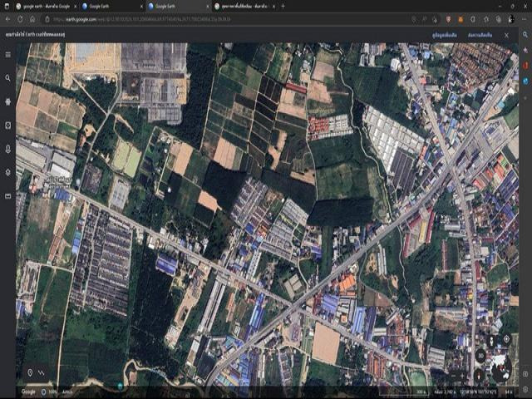The height and width of the screenshot is (399, 532).
Task: Open Voyager from the left sidebar
Action: click(x=8, y=101)
